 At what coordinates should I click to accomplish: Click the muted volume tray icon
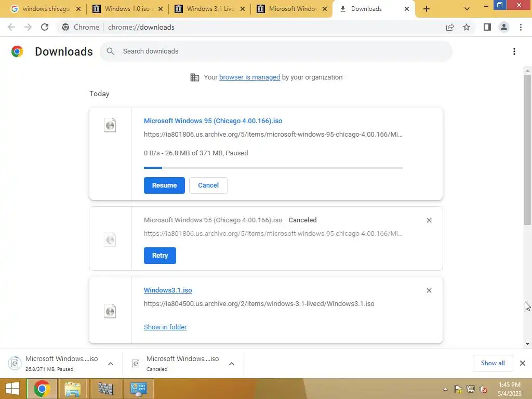(483, 389)
